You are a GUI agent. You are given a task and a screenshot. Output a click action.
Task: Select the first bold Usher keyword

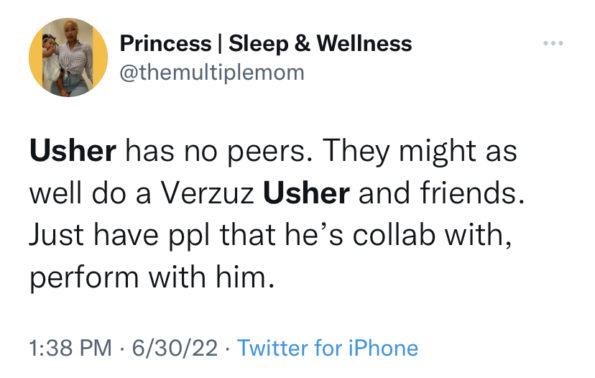72,151
